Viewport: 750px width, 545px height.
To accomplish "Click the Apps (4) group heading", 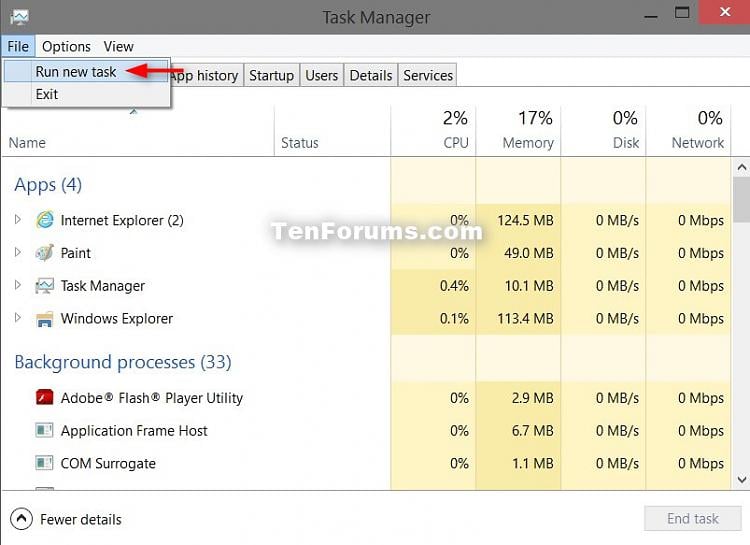I will [48, 185].
